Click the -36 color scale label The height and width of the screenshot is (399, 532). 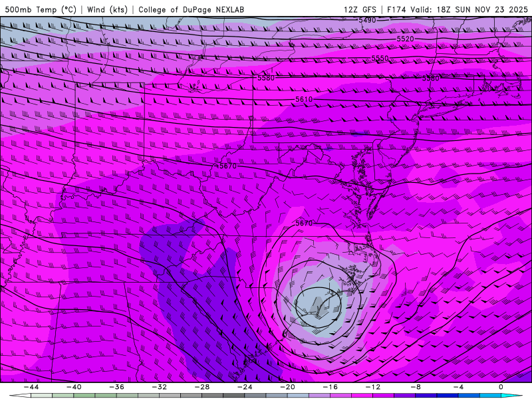click(117, 387)
